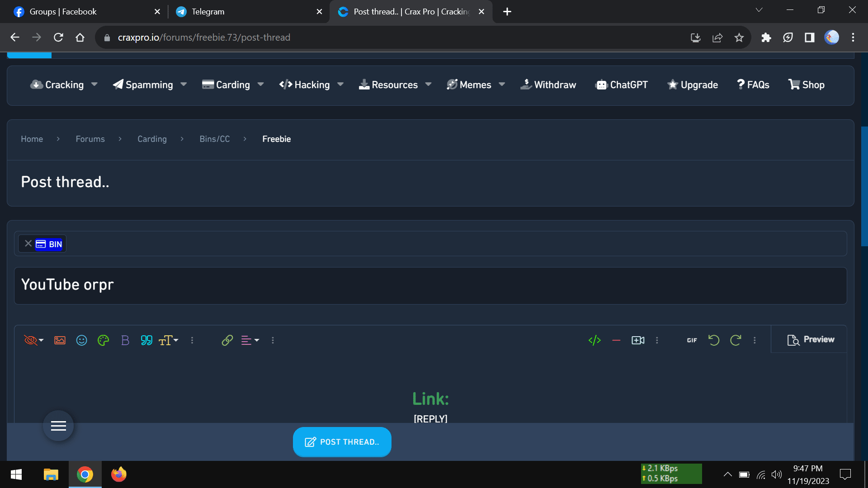Toggle bold formatting in the editor
The image size is (868, 488).
pos(125,340)
